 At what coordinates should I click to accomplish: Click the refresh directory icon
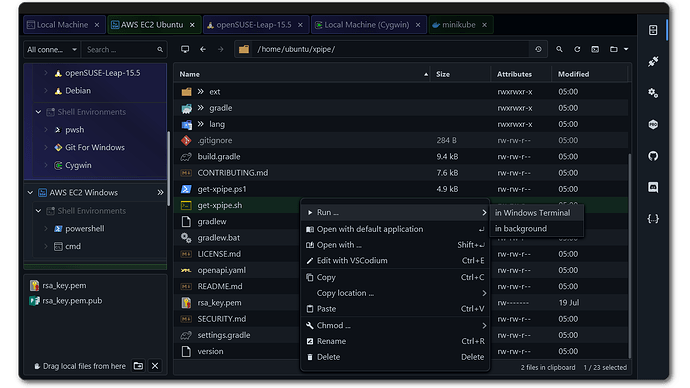click(577, 49)
